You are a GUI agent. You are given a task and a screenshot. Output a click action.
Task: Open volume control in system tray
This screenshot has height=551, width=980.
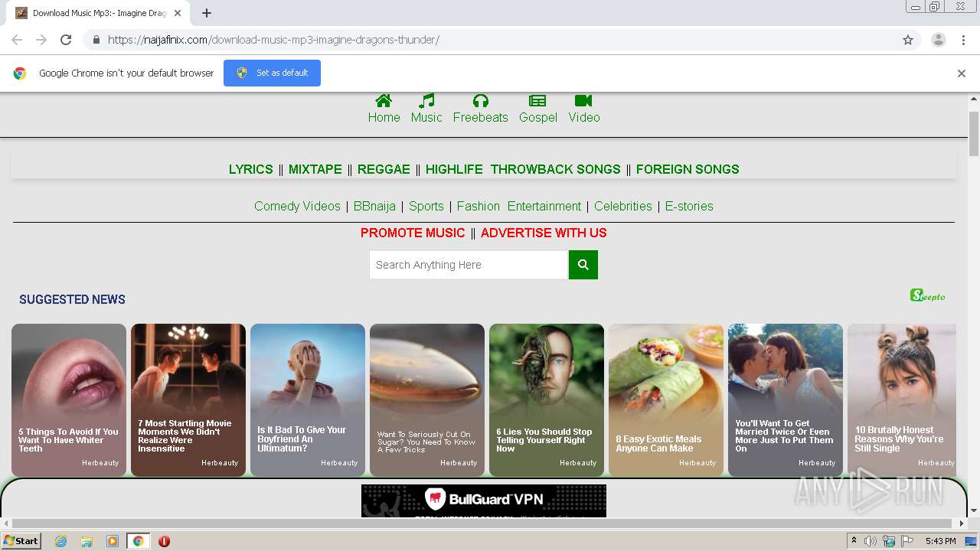[x=871, y=541]
